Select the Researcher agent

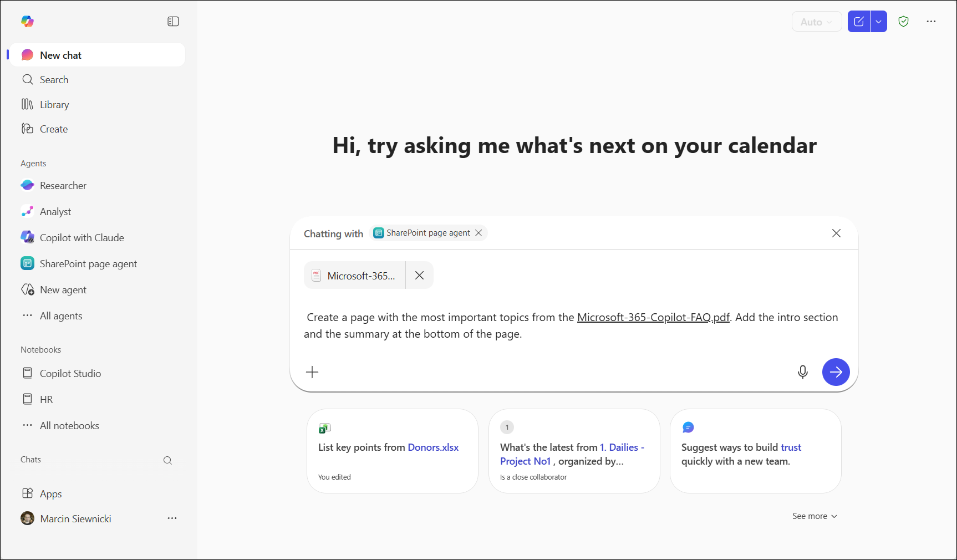pos(63,186)
